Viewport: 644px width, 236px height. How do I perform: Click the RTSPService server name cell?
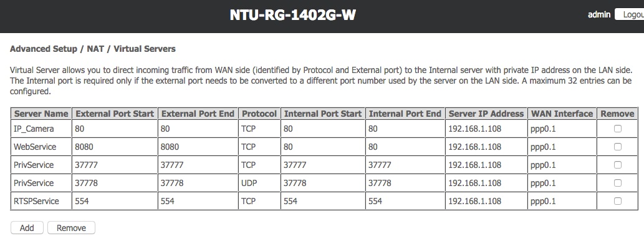pyautogui.click(x=41, y=201)
